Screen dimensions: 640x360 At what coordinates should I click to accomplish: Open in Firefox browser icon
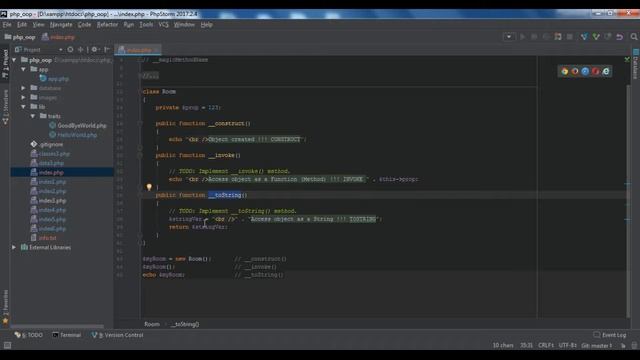(x=575, y=71)
